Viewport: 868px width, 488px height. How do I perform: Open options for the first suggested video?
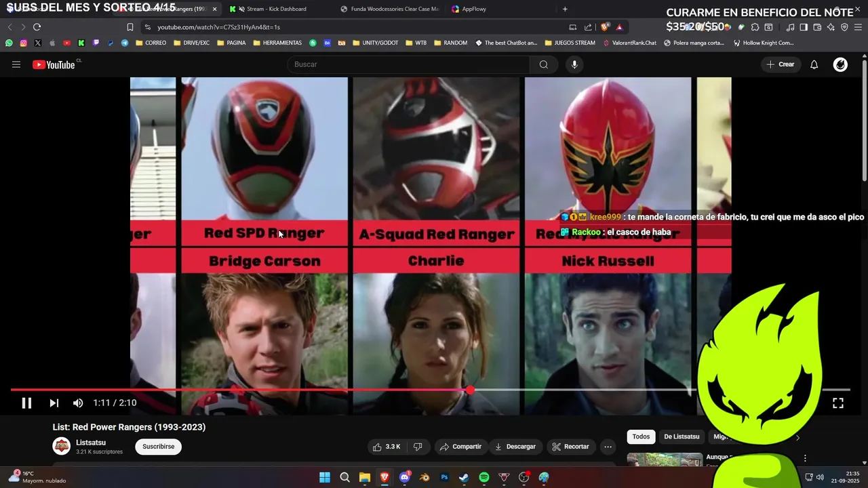coord(805,458)
